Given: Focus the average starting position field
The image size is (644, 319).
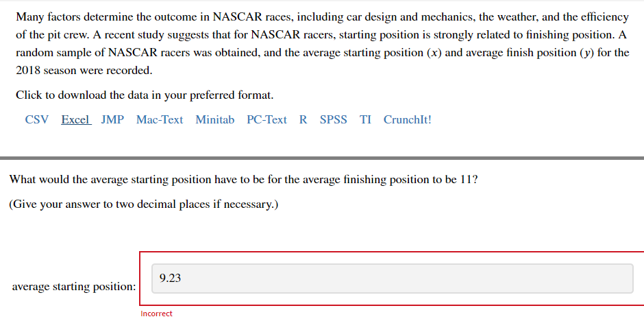Looking at the screenshot, I should (393, 279).
